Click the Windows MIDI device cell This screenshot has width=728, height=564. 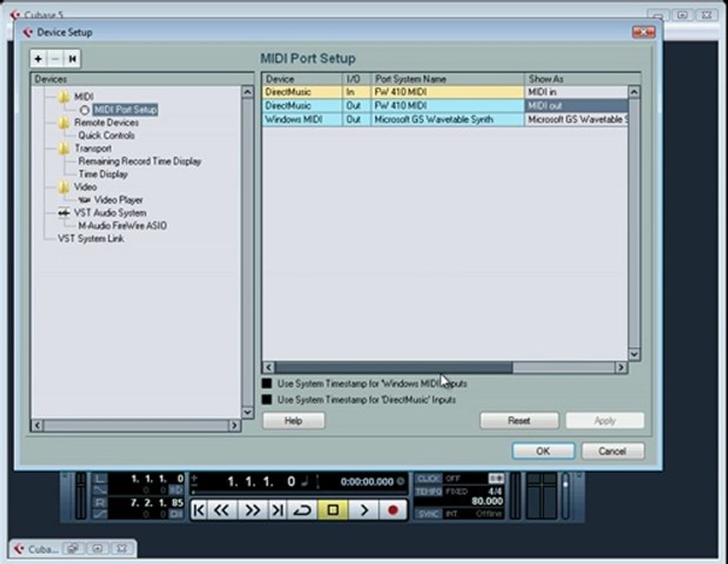coord(302,120)
